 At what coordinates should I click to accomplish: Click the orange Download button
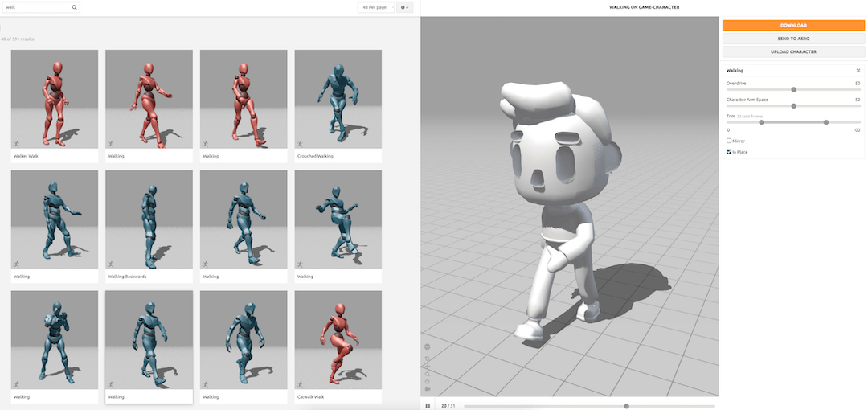[793, 26]
